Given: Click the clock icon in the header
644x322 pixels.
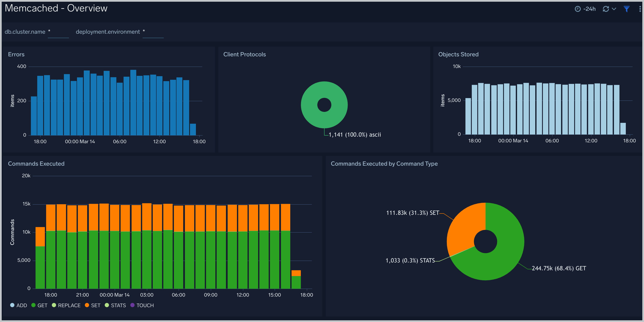Looking at the screenshot, I should click(578, 9).
